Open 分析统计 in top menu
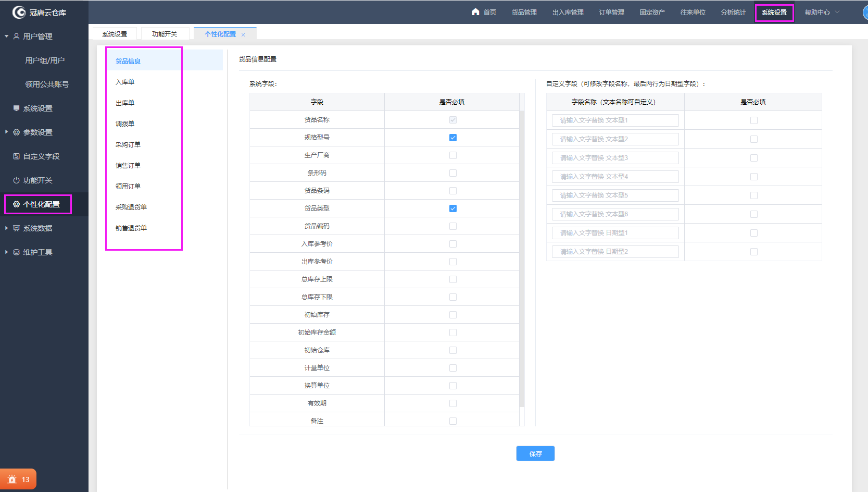The height and width of the screenshot is (492, 868). (x=733, y=12)
